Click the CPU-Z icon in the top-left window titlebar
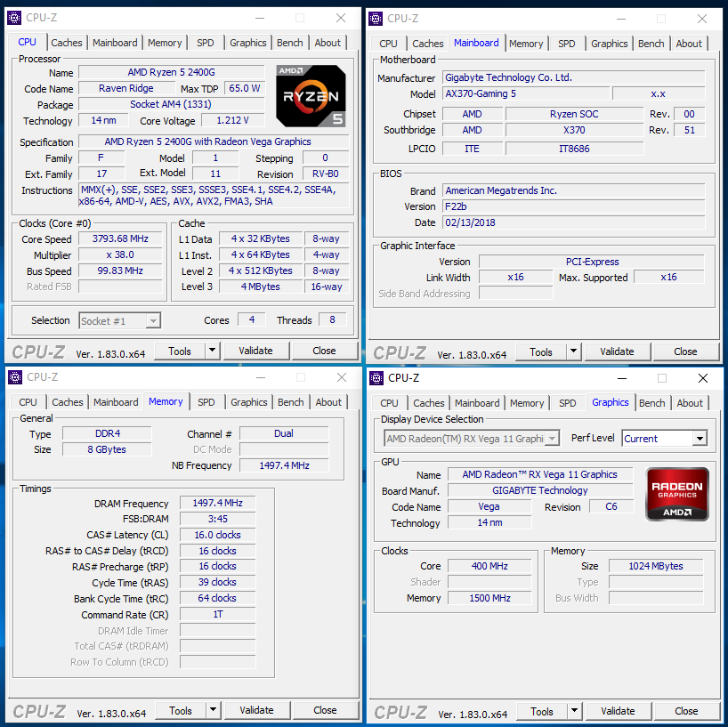 click(x=14, y=17)
